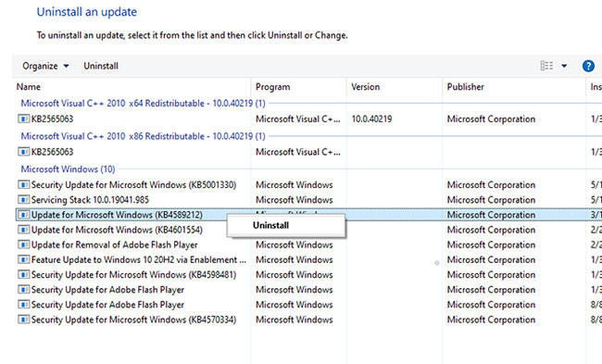602x364 pixels.
Task: Sort list by Version column header
Action: point(366,87)
